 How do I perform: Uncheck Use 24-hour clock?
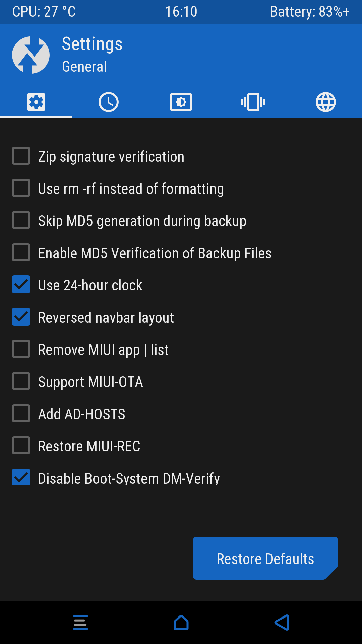pos(21,284)
